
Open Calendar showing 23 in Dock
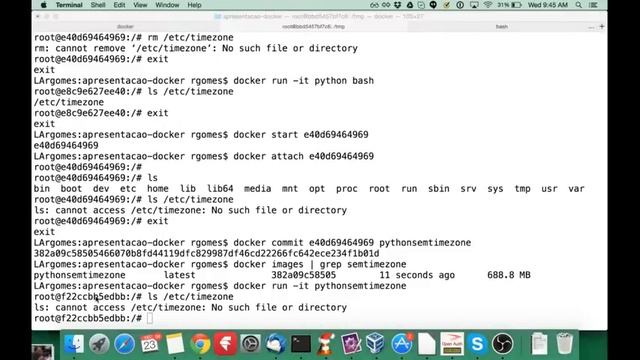tap(150, 344)
